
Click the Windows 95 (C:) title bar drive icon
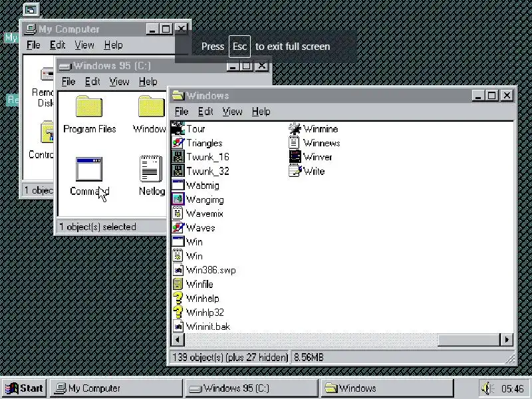pos(65,66)
